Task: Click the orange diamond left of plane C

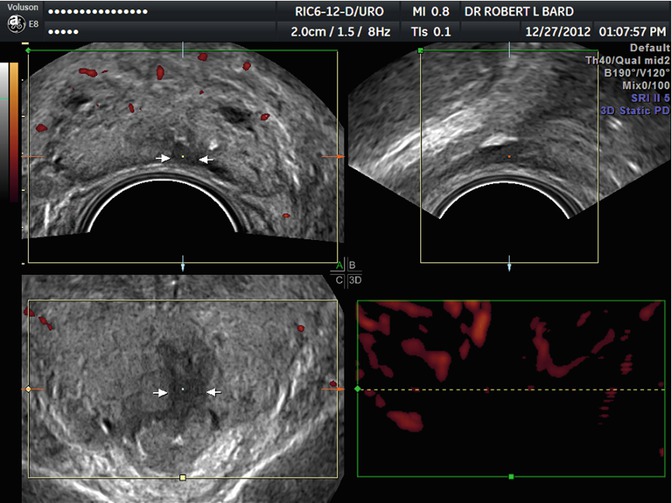Action: [28, 388]
